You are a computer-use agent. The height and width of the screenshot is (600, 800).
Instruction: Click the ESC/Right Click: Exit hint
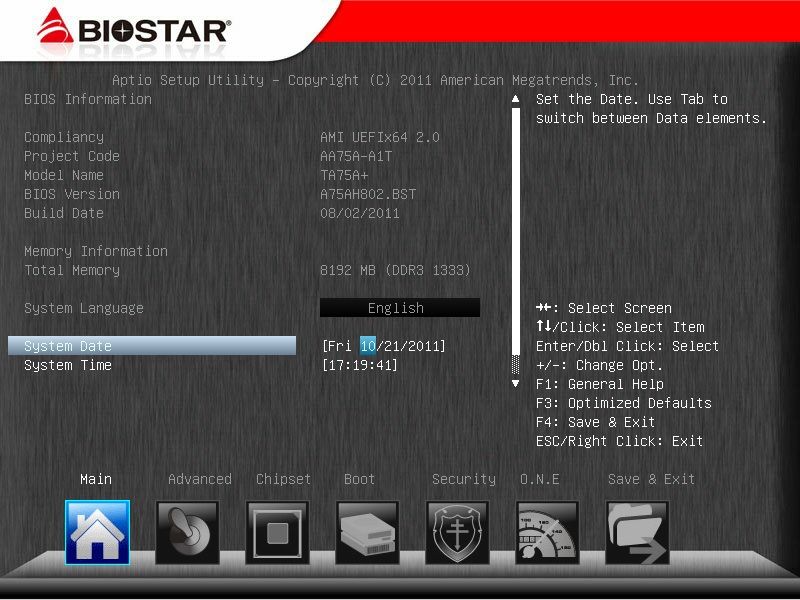tap(619, 441)
